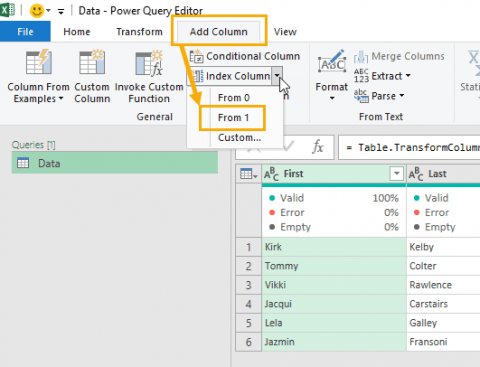Click the Last column ABC type icon
Viewport: 480px width, 367px height.
(416, 174)
